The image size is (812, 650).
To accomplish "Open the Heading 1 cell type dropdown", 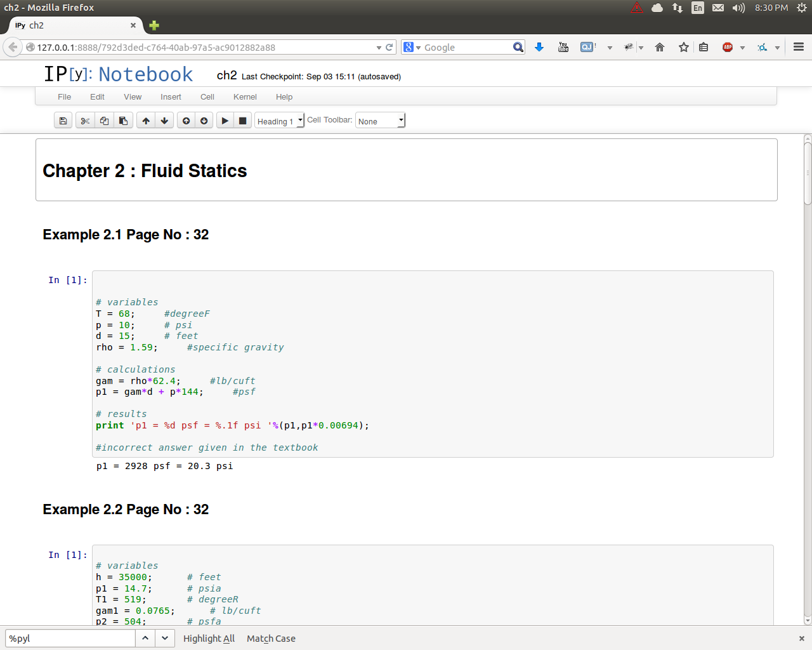I will tap(280, 121).
